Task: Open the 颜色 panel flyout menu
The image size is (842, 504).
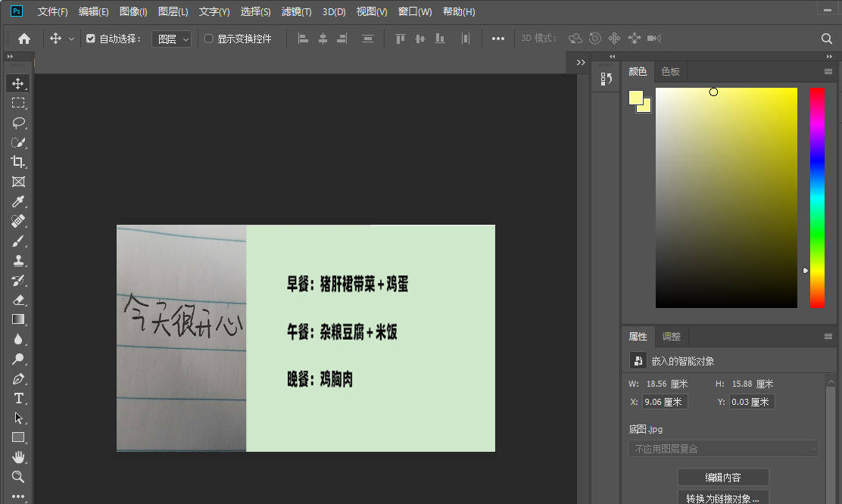Action: [828, 72]
